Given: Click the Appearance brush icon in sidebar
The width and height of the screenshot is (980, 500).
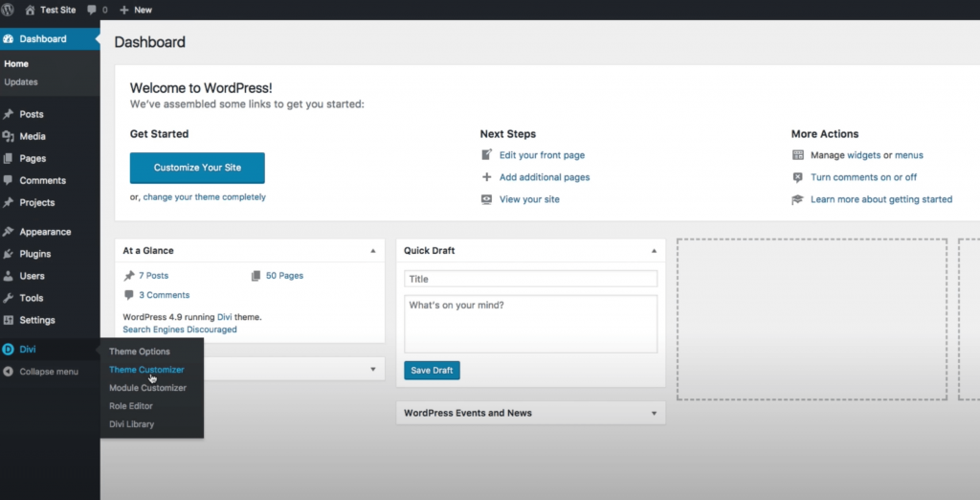Looking at the screenshot, I should coord(8,232).
